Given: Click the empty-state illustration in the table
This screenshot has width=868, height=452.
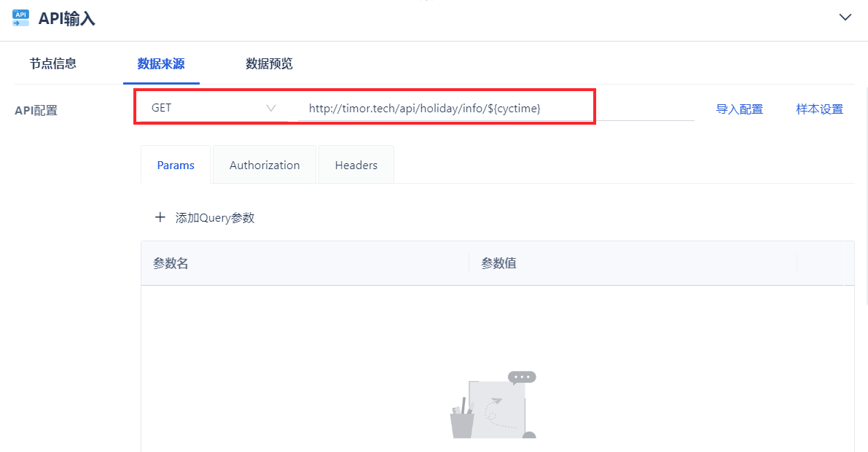Looking at the screenshot, I should 493,405.
